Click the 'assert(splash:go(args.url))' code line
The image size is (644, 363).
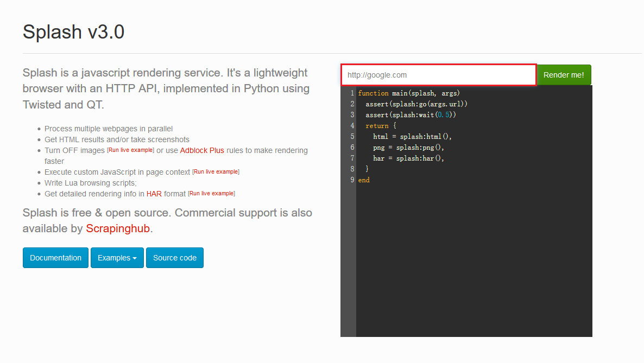pyautogui.click(x=416, y=104)
